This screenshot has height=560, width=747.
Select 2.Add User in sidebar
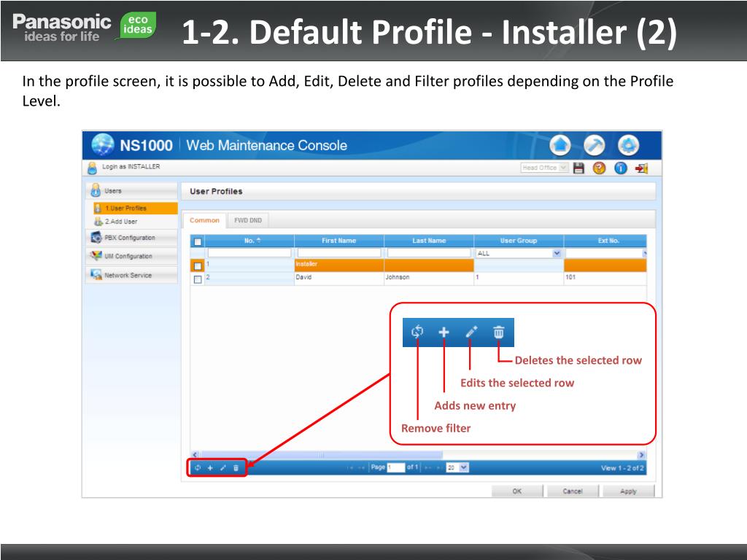coord(135,222)
